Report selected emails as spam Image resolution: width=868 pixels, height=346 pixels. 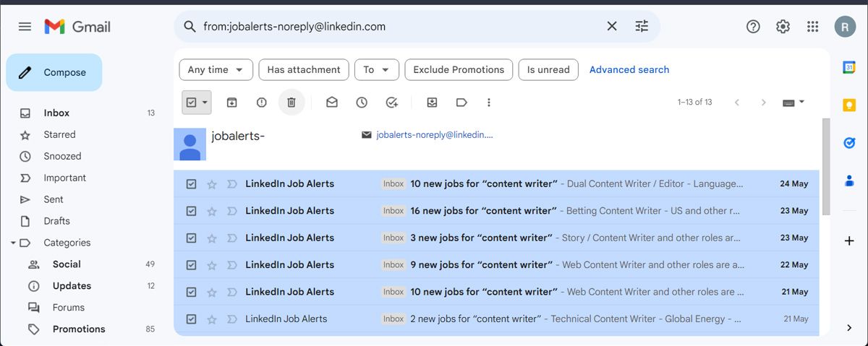262,103
